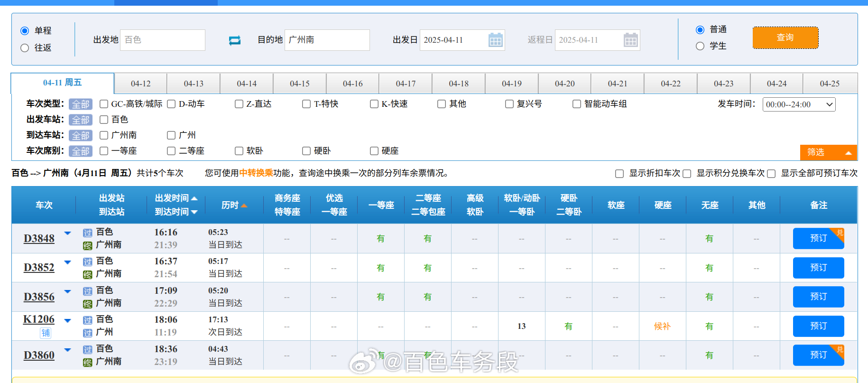Open the 中转换乘 transfer link
Screen dimensions: 868x383
(256, 173)
